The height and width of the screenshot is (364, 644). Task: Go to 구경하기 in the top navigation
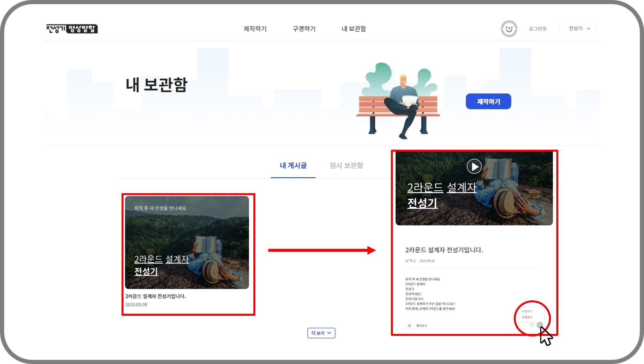pos(304,29)
